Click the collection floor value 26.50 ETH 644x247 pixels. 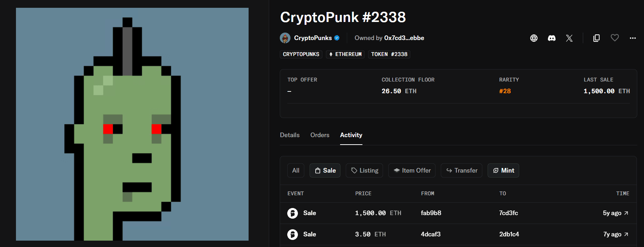(x=399, y=91)
